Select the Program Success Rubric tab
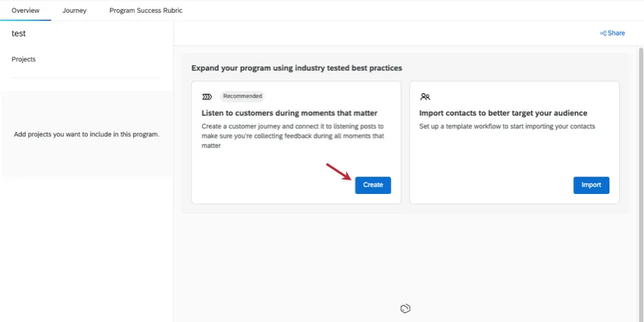Image resolution: width=644 pixels, height=322 pixels. (145, 11)
